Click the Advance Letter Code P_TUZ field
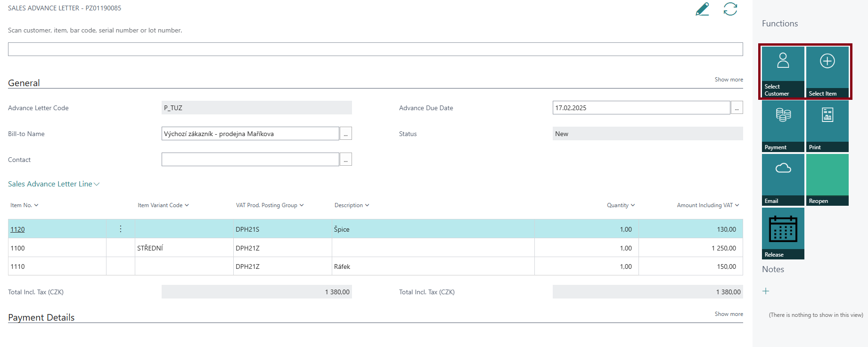 [x=257, y=108]
